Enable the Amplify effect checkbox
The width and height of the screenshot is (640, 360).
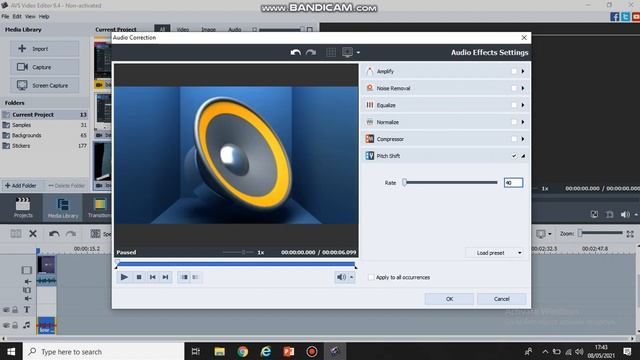[514, 71]
